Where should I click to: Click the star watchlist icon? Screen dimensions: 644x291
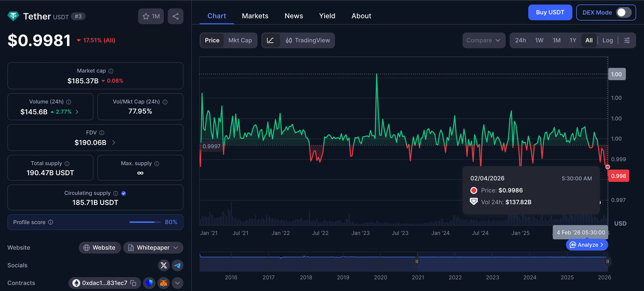tap(146, 16)
